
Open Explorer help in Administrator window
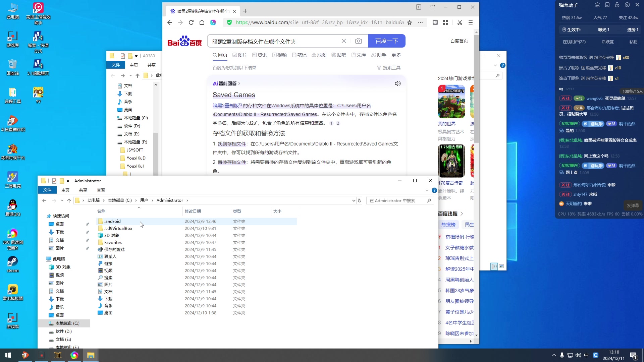click(434, 190)
